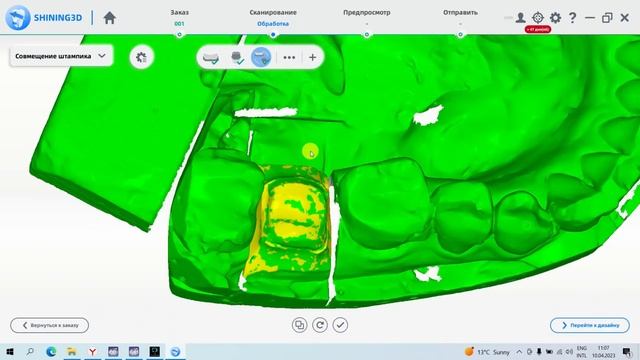Confirm alignment with the checkmark icon
This screenshot has height=360, width=640.
click(340, 325)
